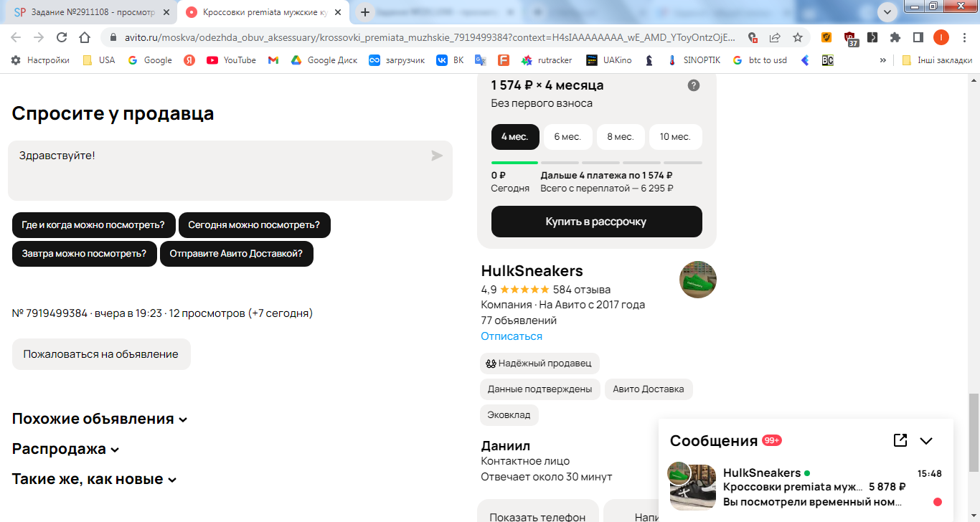Open the rutracker bookmark

(547, 60)
